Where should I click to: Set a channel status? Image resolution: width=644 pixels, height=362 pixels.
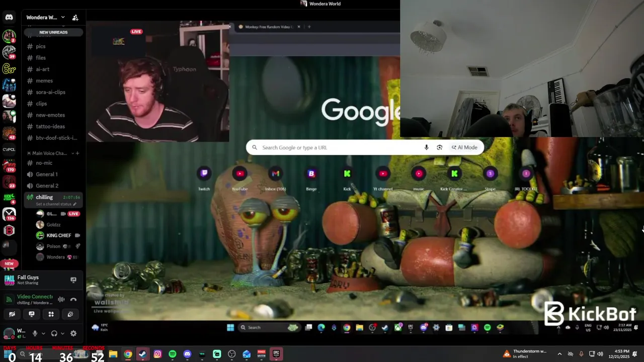[x=56, y=204]
